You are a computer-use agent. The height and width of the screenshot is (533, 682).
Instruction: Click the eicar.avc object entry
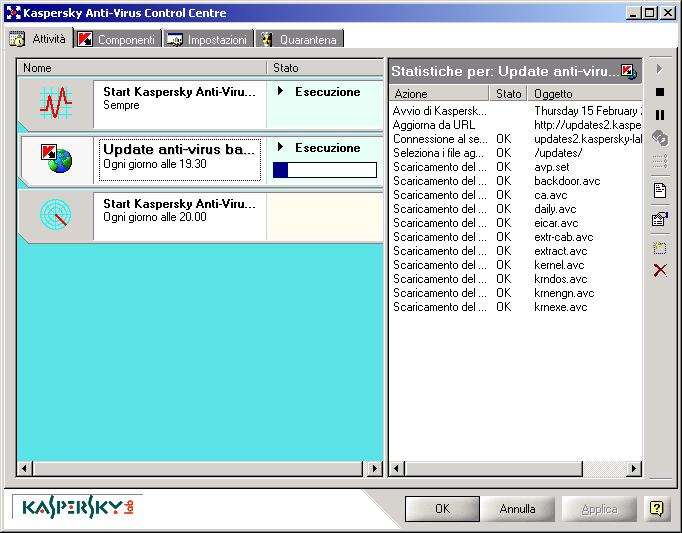tap(556, 223)
